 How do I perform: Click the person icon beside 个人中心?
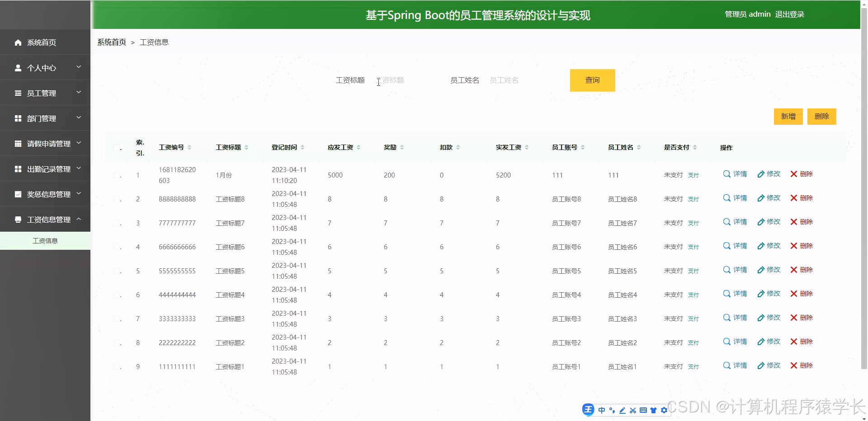pyautogui.click(x=18, y=67)
